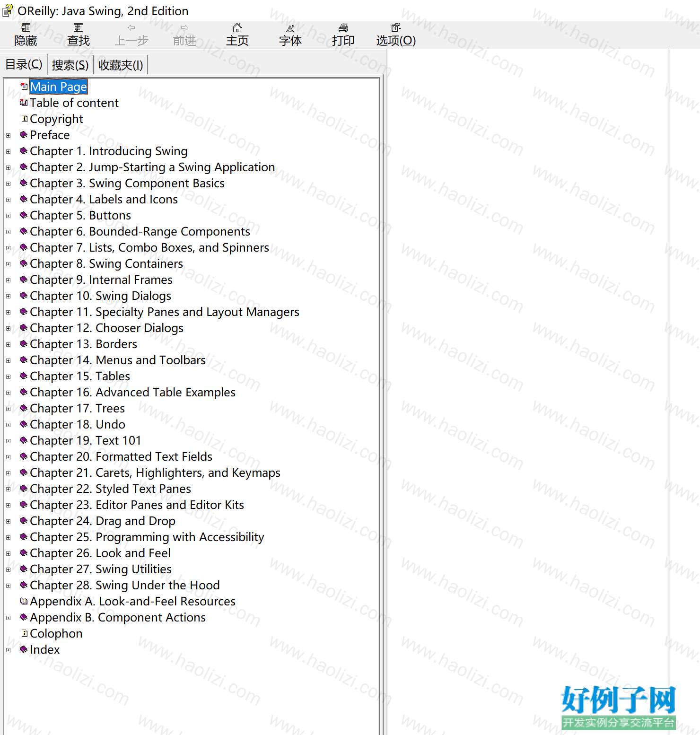
Task: Switch to the Favorites (收藏夹) tab
Action: click(121, 65)
